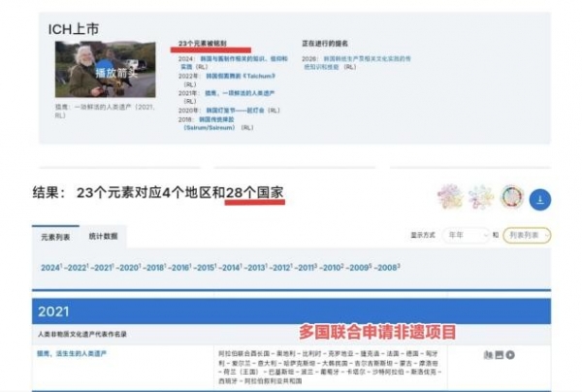The image size is (582, 392).
Task: Click the countries list cell in falconry row
Action: (331, 368)
